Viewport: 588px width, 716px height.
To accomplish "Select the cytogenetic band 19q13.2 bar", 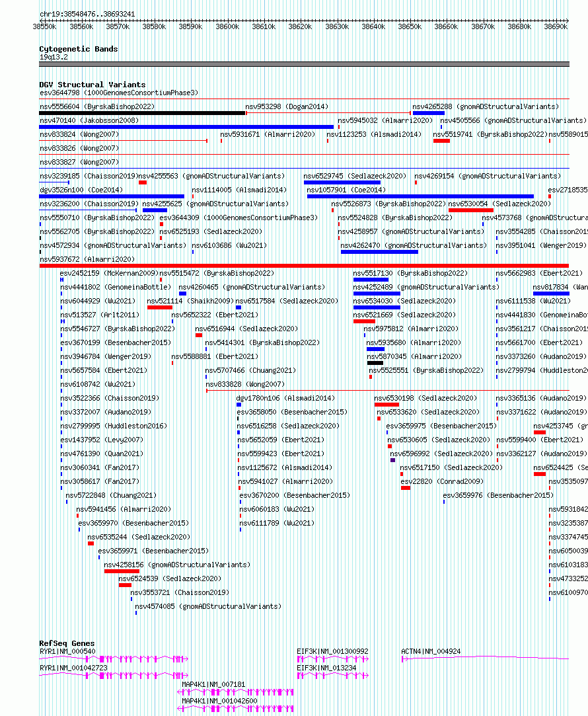I will click(x=305, y=64).
